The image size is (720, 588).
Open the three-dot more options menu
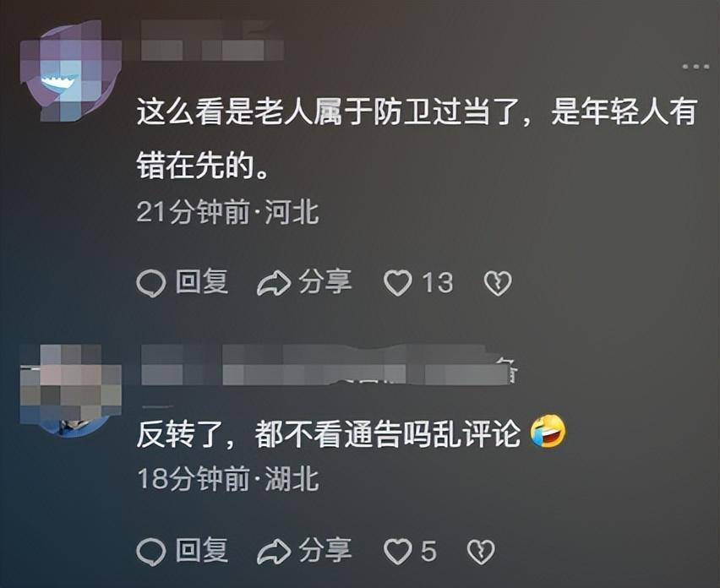pyautogui.click(x=695, y=67)
